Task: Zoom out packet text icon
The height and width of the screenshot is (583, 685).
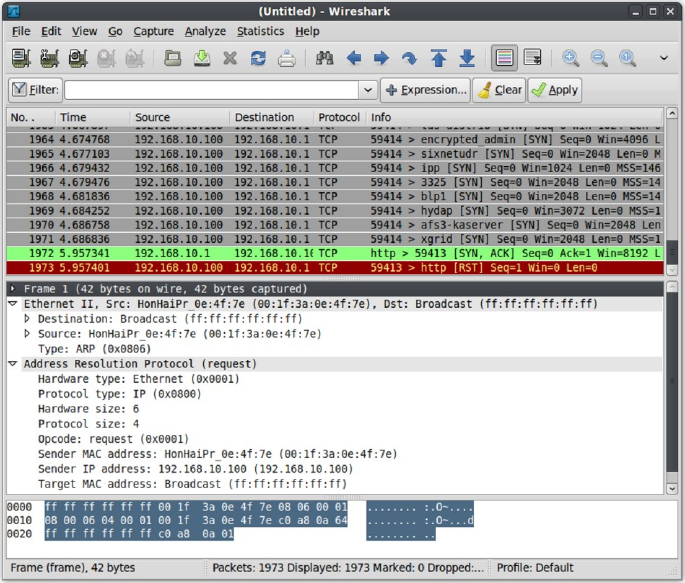Action: pos(599,58)
